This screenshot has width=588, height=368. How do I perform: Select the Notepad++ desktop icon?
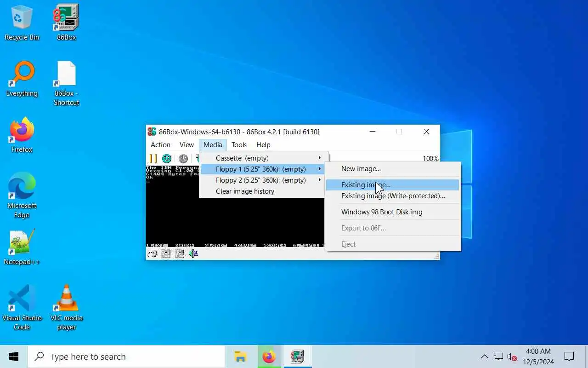22,247
